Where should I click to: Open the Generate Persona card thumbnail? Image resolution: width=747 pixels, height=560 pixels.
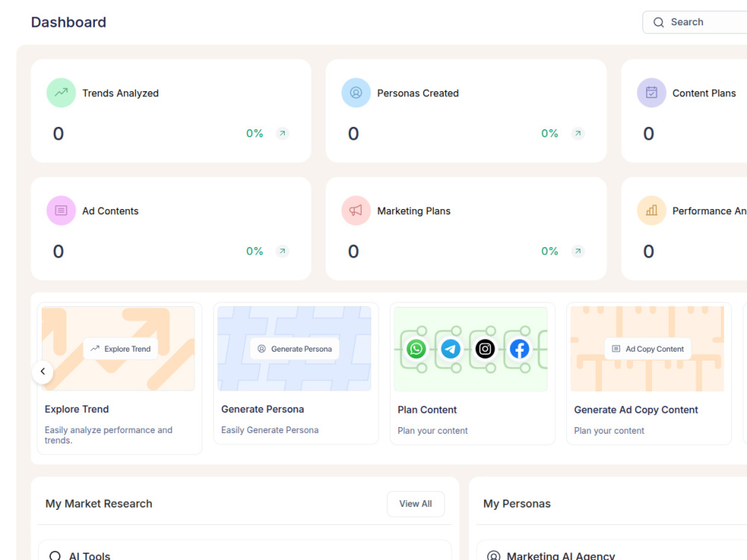tap(294, 349)
